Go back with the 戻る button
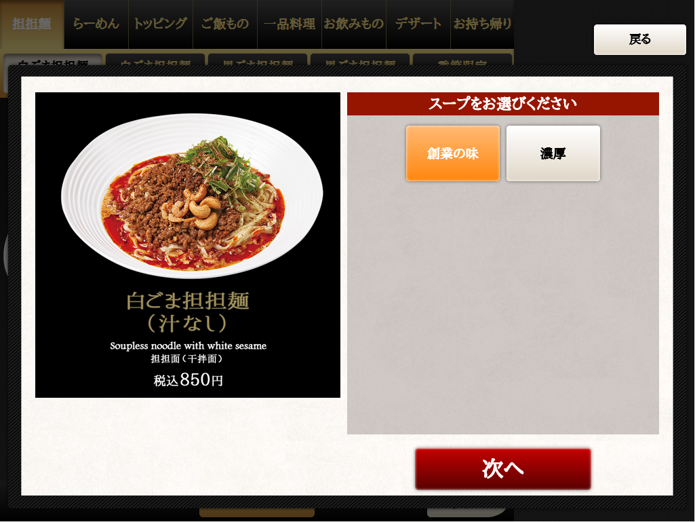Screen dimensions: 695x522 (640, 39)
